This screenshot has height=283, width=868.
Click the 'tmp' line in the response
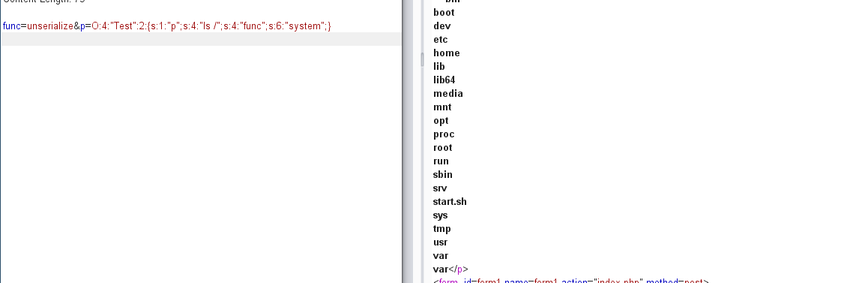(x=441, y=229)
